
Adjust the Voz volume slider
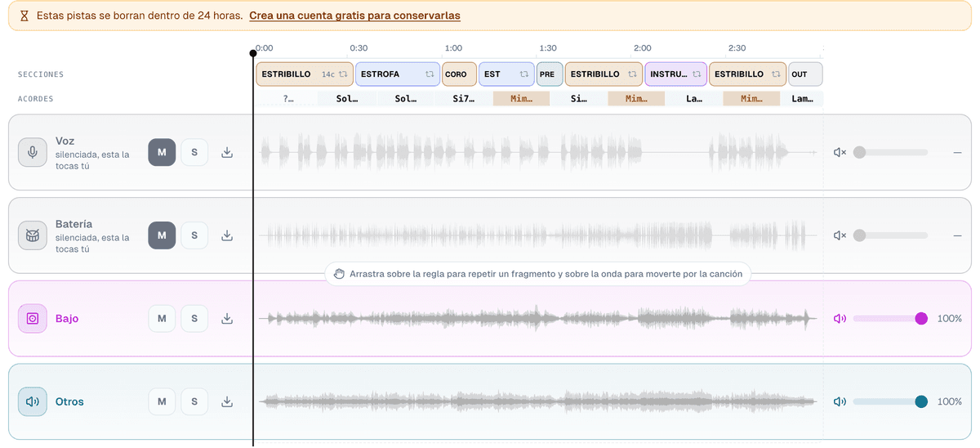tap(890, 152)
